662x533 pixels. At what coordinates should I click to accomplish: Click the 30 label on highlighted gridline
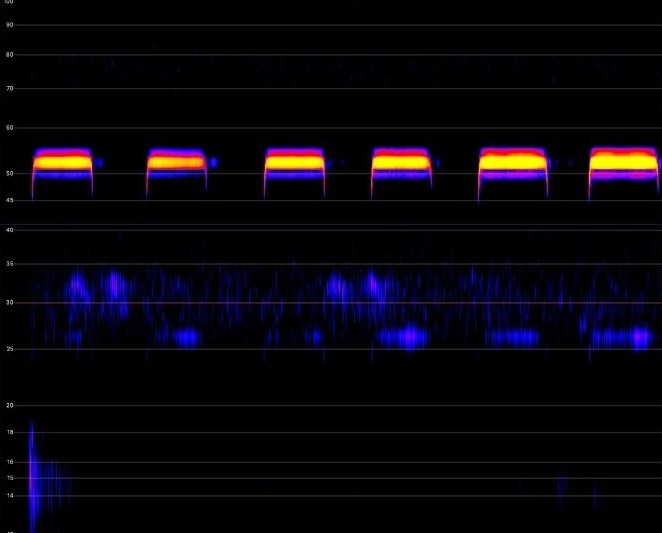pyautogui.click(x=9, y=302)
